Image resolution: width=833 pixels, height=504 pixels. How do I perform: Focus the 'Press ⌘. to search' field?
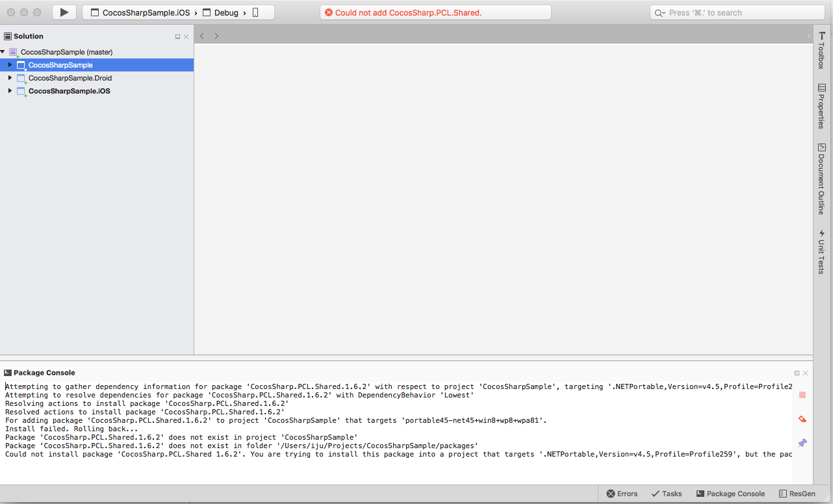coord(737,13)
